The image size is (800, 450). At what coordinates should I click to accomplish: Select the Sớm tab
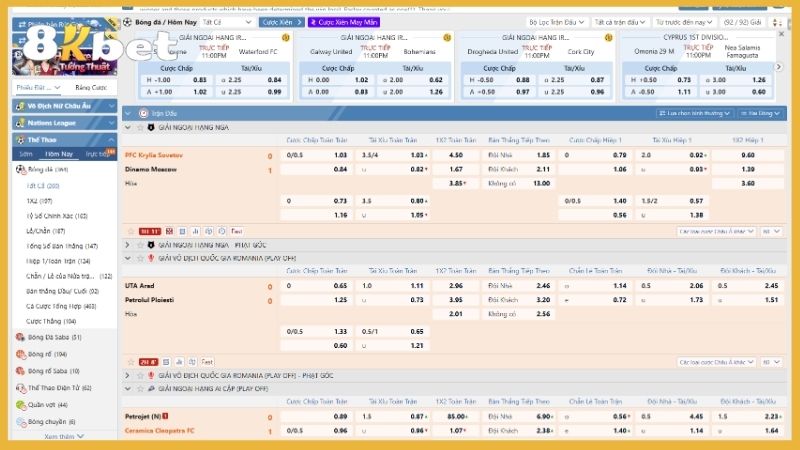click(26, 154)
